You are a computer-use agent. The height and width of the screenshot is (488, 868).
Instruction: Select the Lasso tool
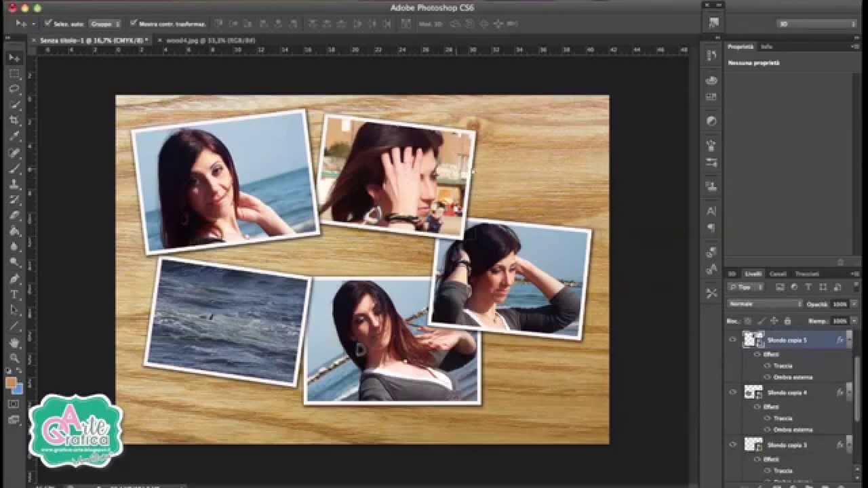[14, 89]
